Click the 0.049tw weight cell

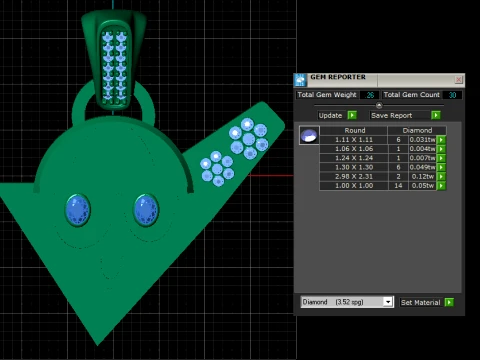click(x=422, y=167)
